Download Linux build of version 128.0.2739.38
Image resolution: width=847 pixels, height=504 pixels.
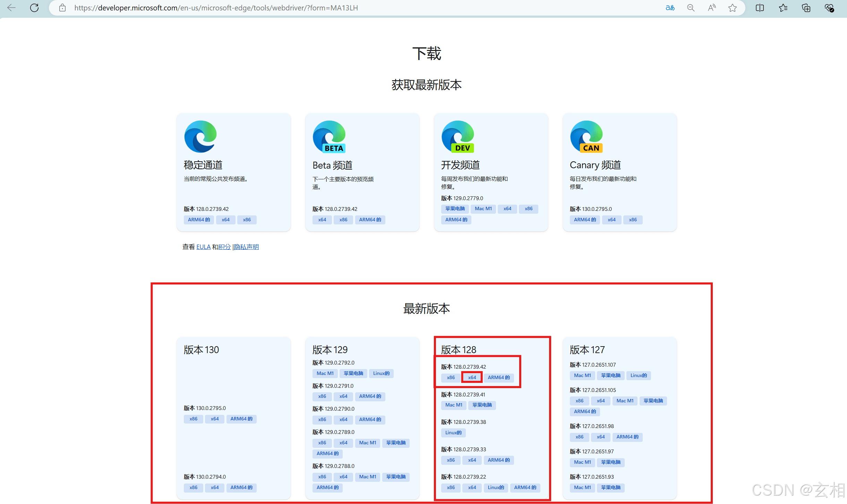coord(453,433)
